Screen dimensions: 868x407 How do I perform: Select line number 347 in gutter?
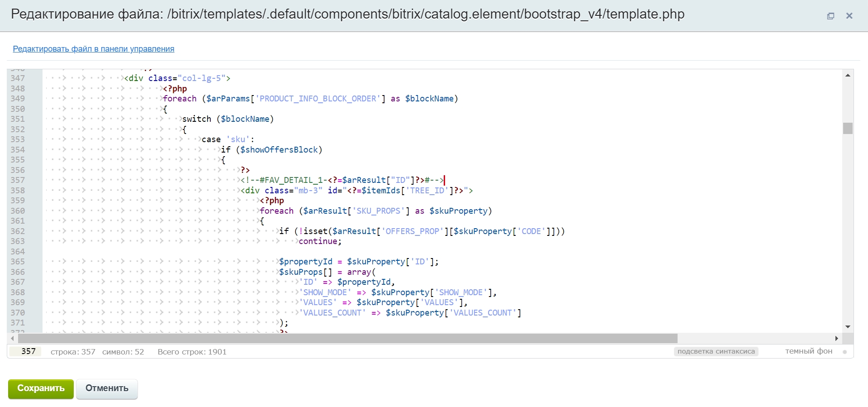point(18,78)
